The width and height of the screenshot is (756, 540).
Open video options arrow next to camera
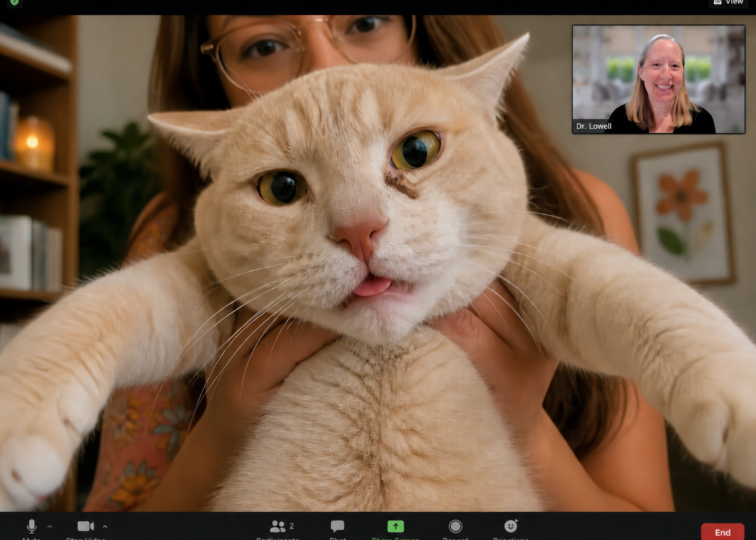105,527
